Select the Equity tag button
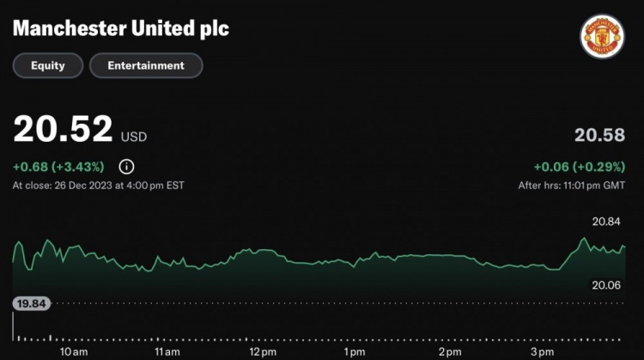Image resolution: width=644 pixels, height=360 pixels. click(x=48, y=66)
